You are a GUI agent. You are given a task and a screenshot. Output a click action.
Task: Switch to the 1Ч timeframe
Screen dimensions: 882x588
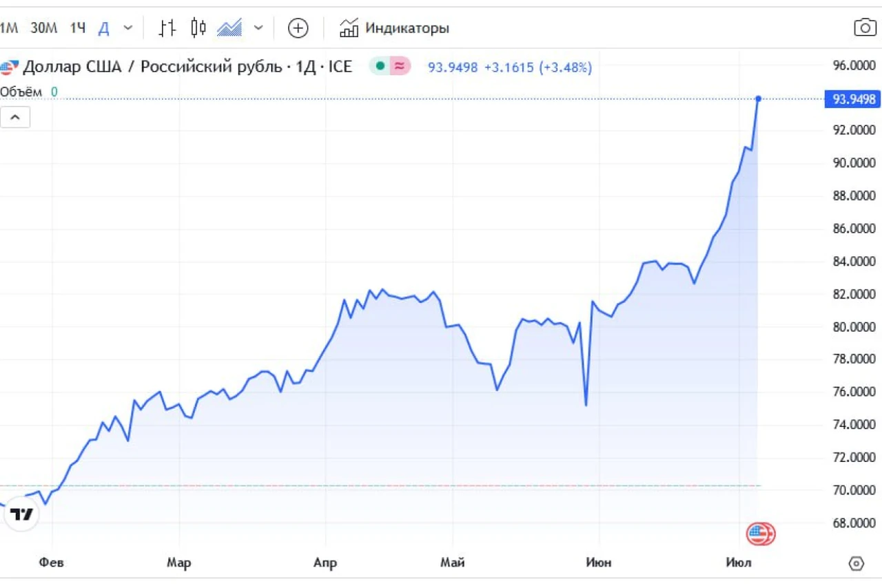tap(78, 28)
